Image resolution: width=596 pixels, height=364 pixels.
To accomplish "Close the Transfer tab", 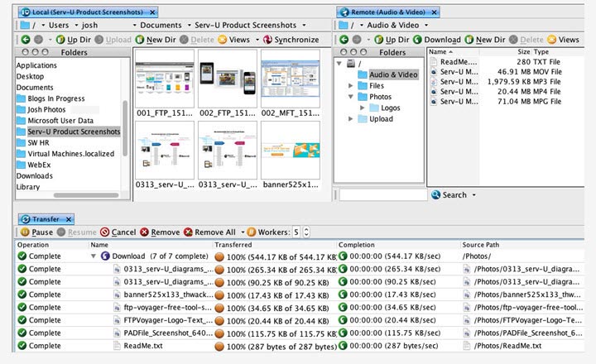I will [x=69, y=219].
